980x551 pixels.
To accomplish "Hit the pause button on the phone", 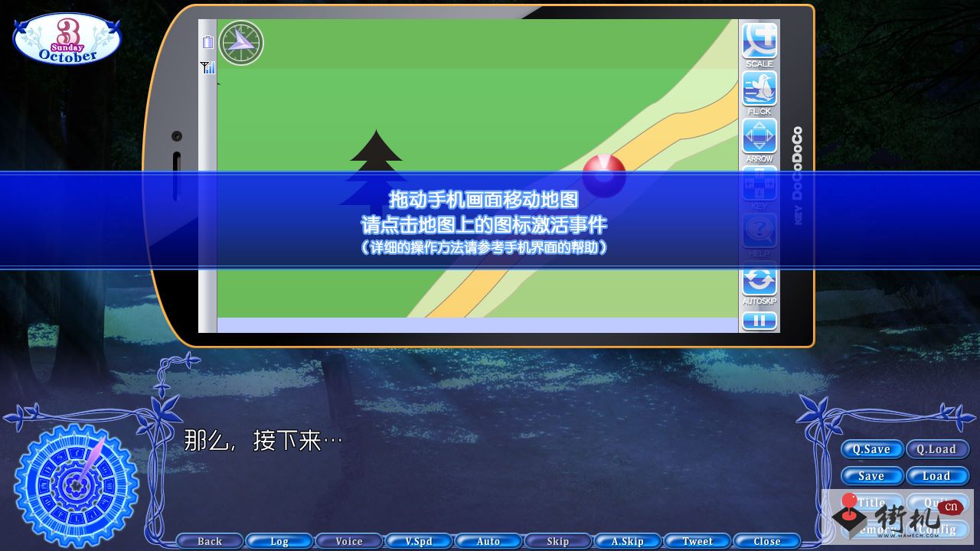I will tap(759, 321).
